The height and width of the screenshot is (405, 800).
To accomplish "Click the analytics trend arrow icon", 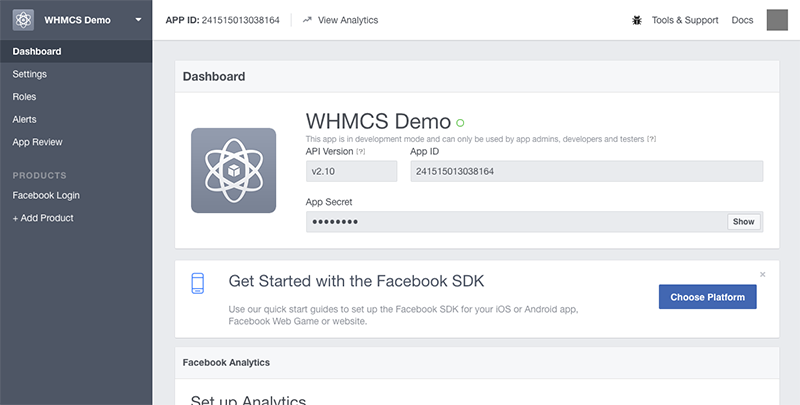I will (307, 20).
